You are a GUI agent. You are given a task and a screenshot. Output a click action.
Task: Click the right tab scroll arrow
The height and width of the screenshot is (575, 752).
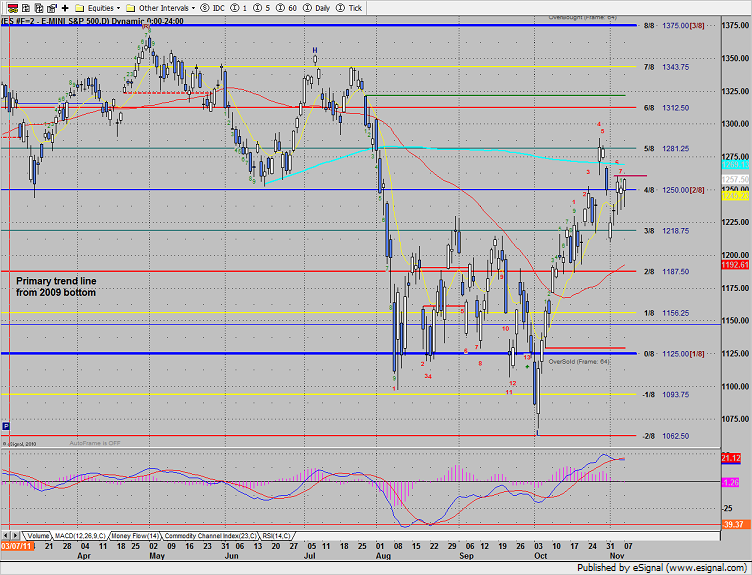tap(15, 536)
